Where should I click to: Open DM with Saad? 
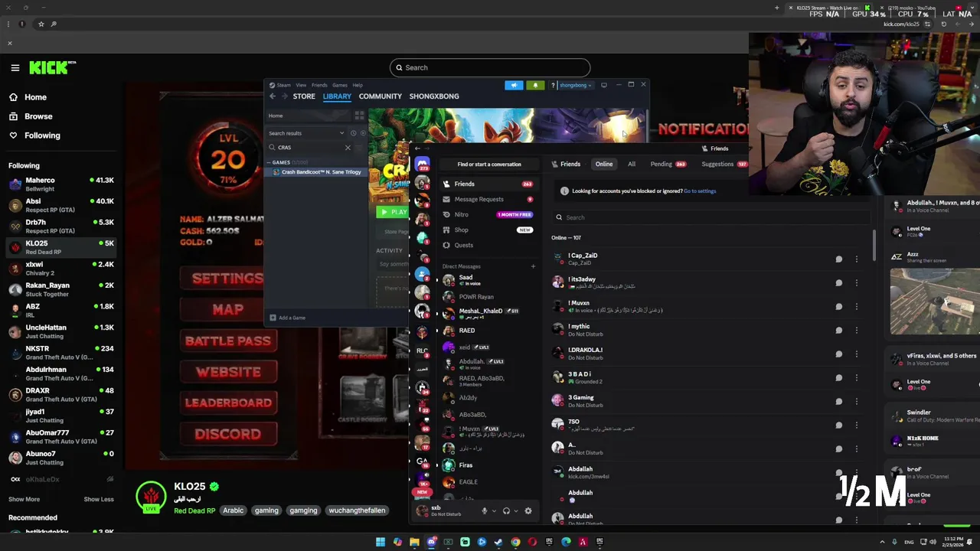(488, 280)
